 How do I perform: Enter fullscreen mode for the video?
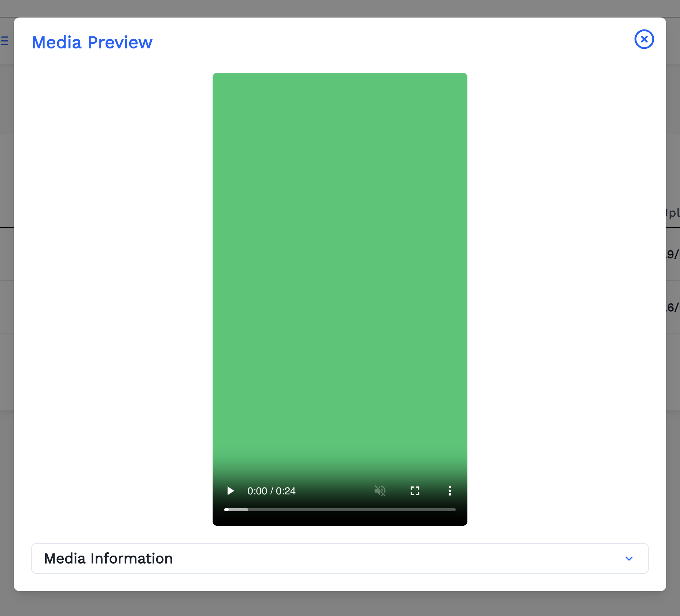415,491
